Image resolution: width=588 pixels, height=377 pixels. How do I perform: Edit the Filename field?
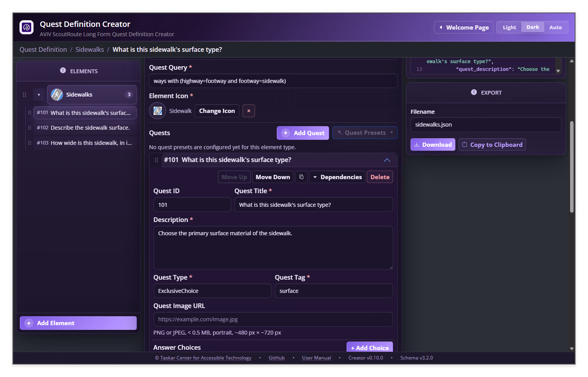coord(486,125)
